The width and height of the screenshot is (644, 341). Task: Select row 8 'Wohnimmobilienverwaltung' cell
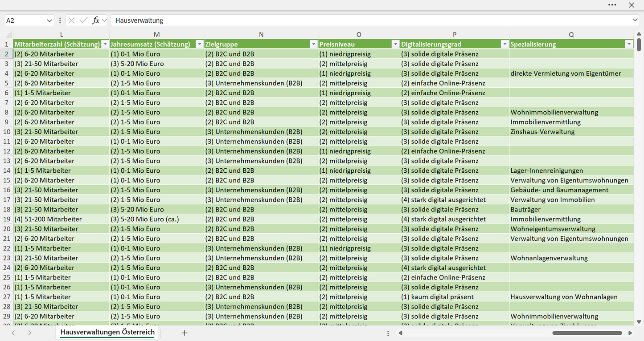[x=571, y=112]
